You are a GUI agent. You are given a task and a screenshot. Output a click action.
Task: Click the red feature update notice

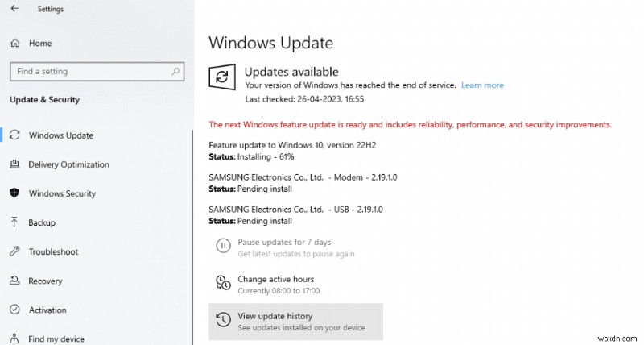(410, 125)
